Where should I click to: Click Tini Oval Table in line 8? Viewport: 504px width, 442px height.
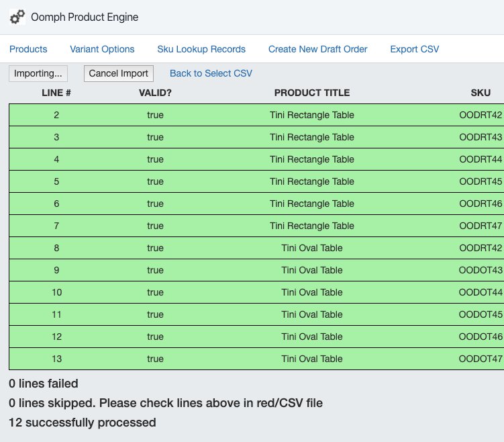coord(312,248)
